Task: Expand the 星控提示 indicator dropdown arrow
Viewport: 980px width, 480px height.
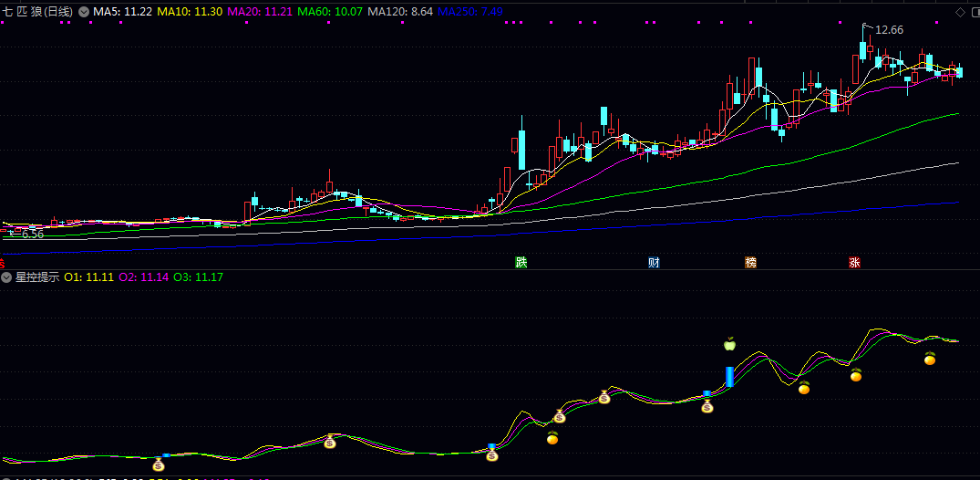Action: [x=6, y=277]
